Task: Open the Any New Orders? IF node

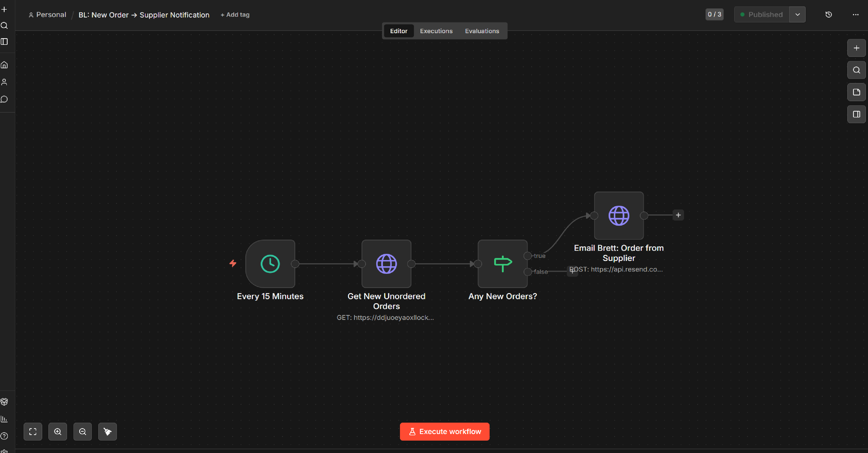Action: pos(502,264)
